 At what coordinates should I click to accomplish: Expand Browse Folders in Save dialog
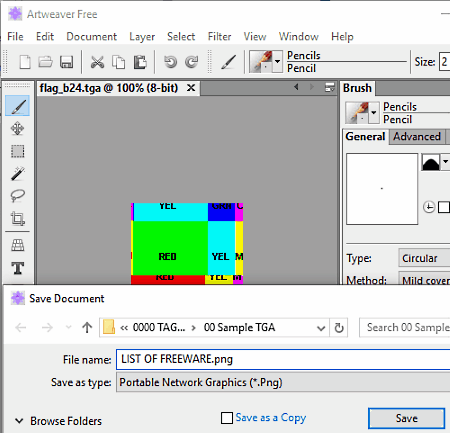pos(59,421)
